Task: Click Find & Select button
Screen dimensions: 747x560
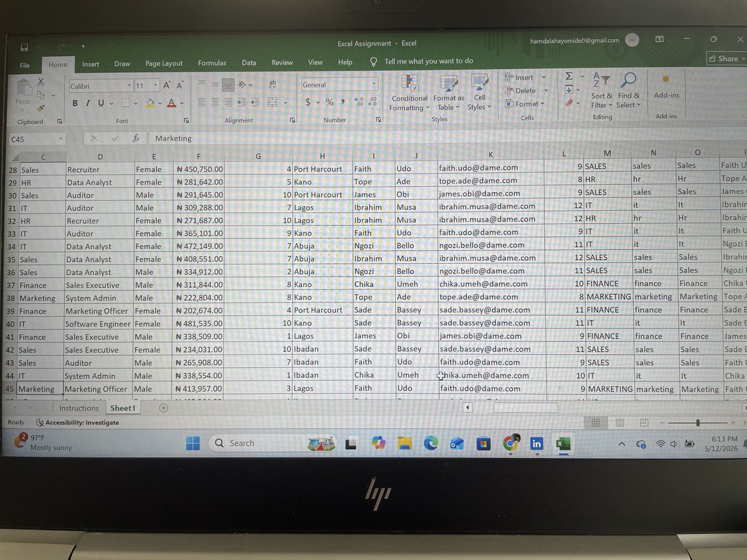Action: [629, 90]
